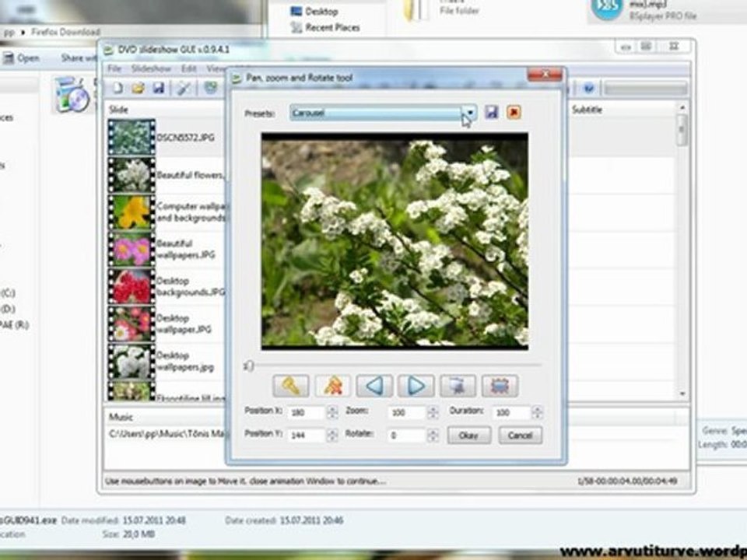The width and height of the screenshot is (747, 560).
Task: Maximize the DVD slideshow GUI window
Action: pos(646,46)
